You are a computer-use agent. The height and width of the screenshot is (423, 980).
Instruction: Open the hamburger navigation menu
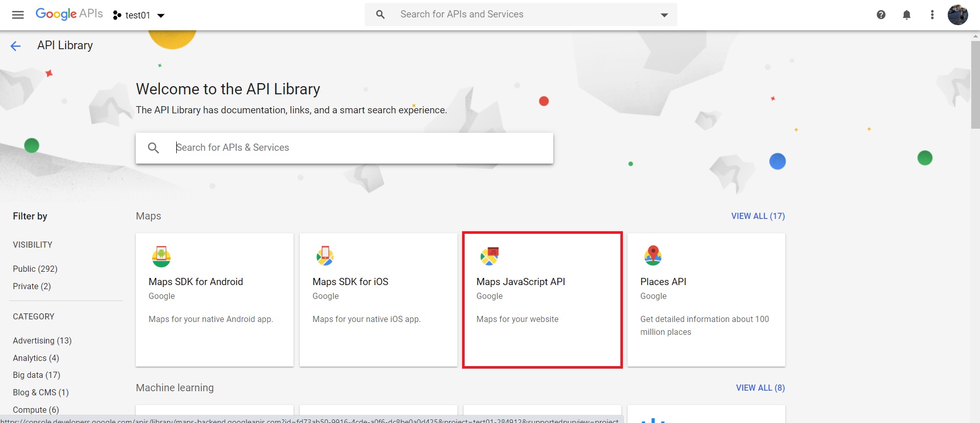coord(18,15)
